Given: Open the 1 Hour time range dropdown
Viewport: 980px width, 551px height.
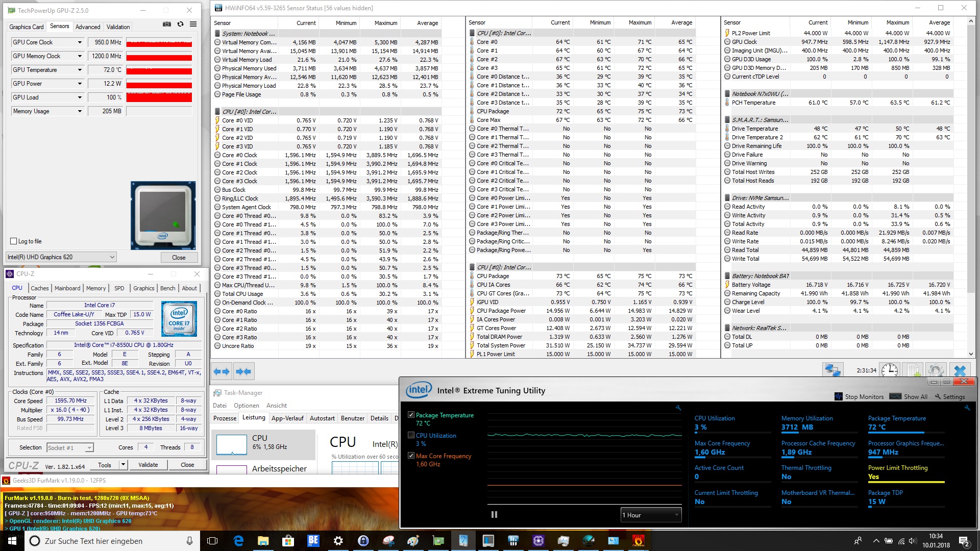Looking at the screenshot, I should point(651,515).
